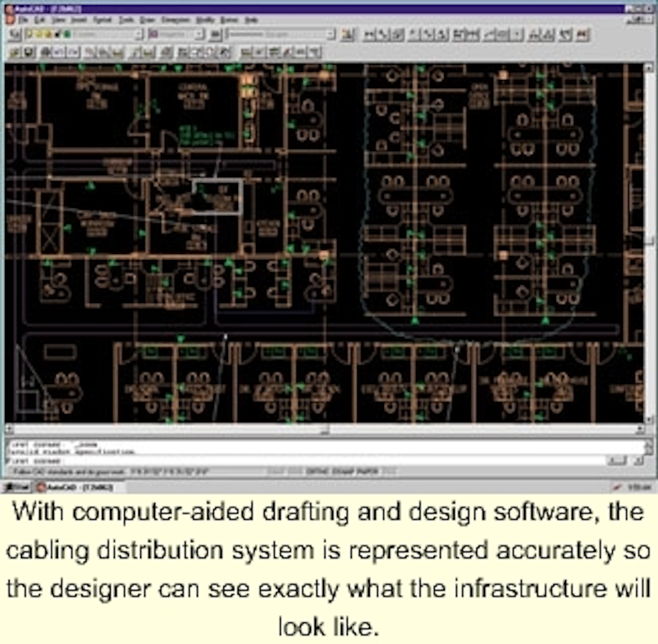Image resolution: width=658 pixels, height=644 pixels.
Task: Open the Draw menu
Action: pyautogui.click(x=149, y=20)
